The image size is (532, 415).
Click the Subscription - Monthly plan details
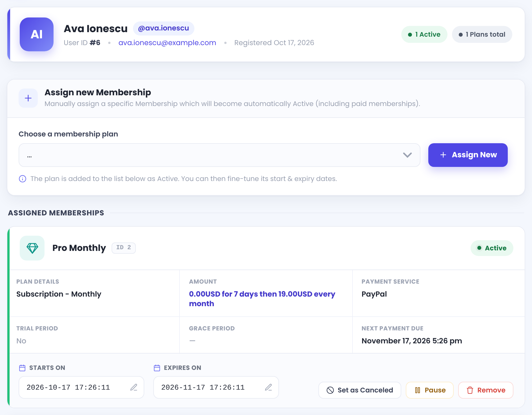click(59, 294)
